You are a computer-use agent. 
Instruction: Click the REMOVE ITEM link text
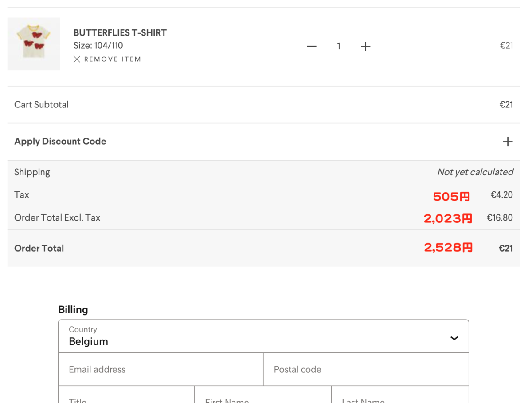[x=113, y=59]
